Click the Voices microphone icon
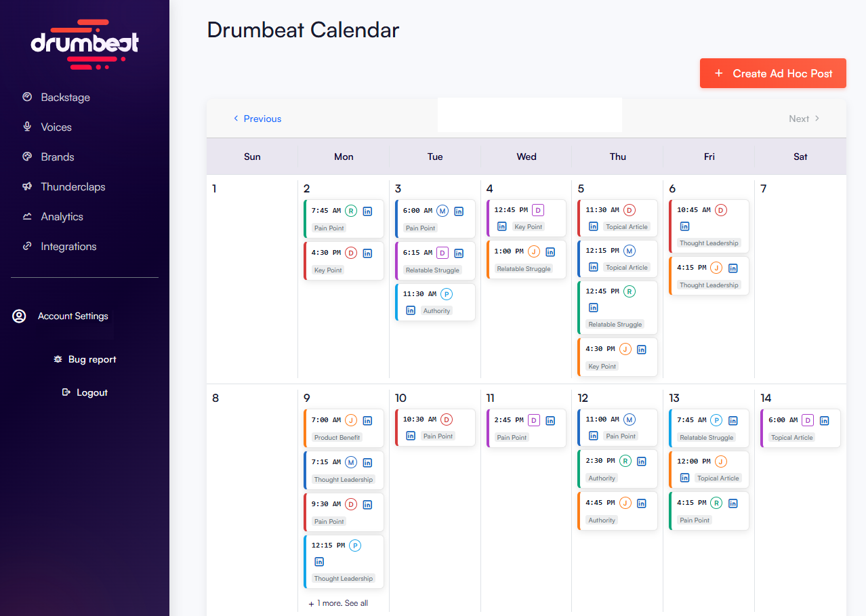This screenshot has width=866, height=616. coord(27,127)
